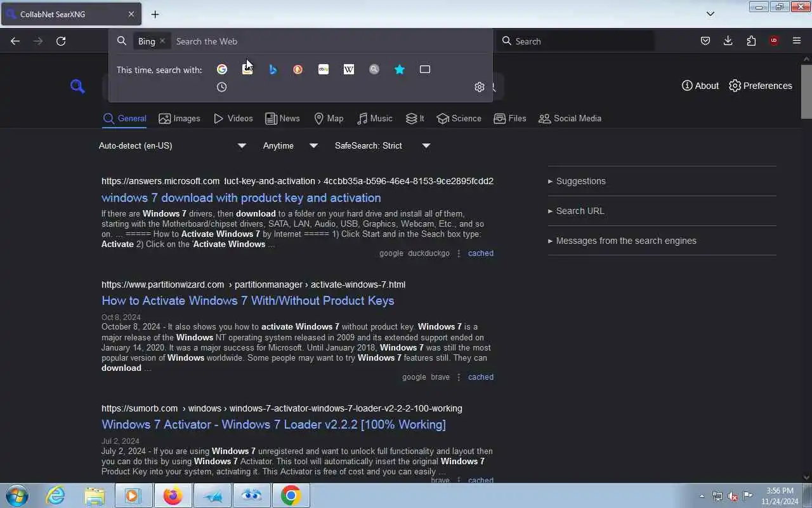812x508 pixels.
Task: Search this time with Wikipedia
Action: pos(349,69)
